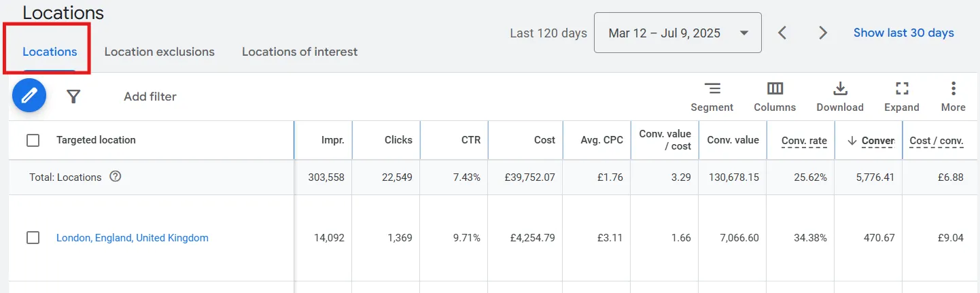Select total impressions 303,558
The width and height of the screenshot is (980, 293).
point(325,177)
